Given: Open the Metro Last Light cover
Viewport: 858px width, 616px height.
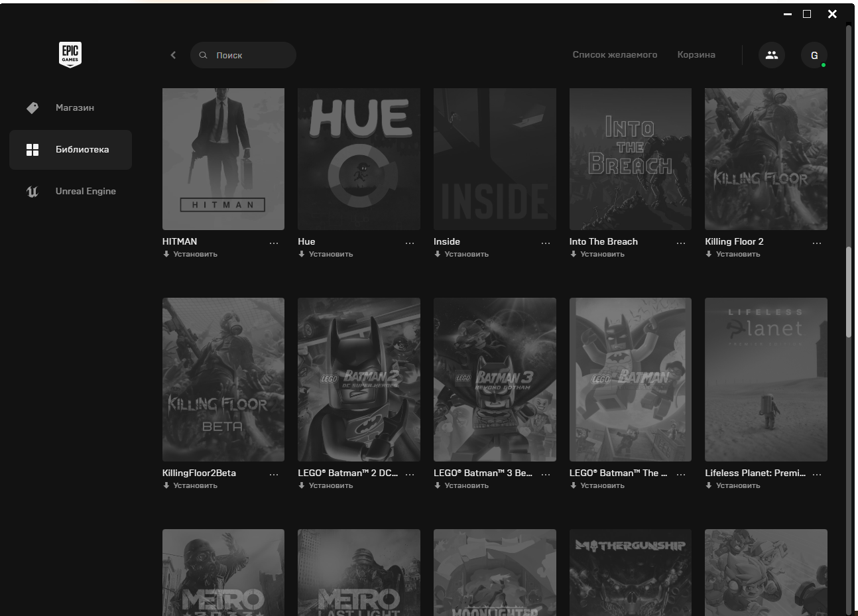Looking at the screenshot, I should (359, 572).
